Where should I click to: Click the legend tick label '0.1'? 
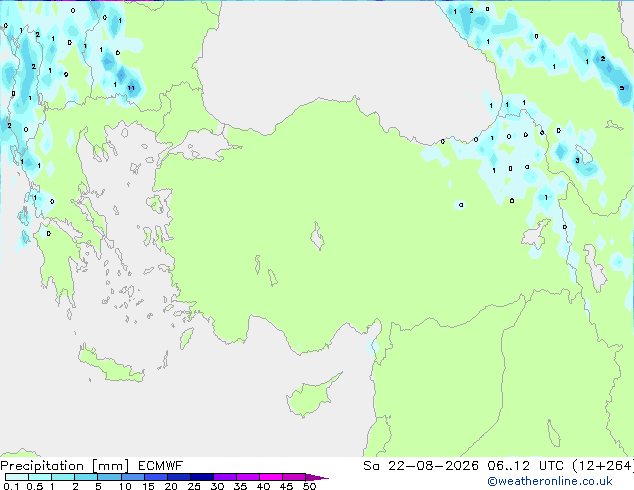[x=11, y=486]
